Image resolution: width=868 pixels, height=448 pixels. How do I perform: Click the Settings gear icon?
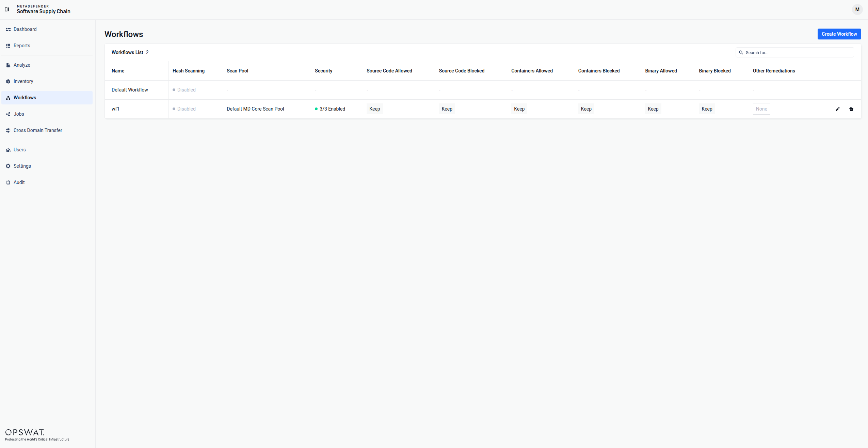(x=8, y=166)
